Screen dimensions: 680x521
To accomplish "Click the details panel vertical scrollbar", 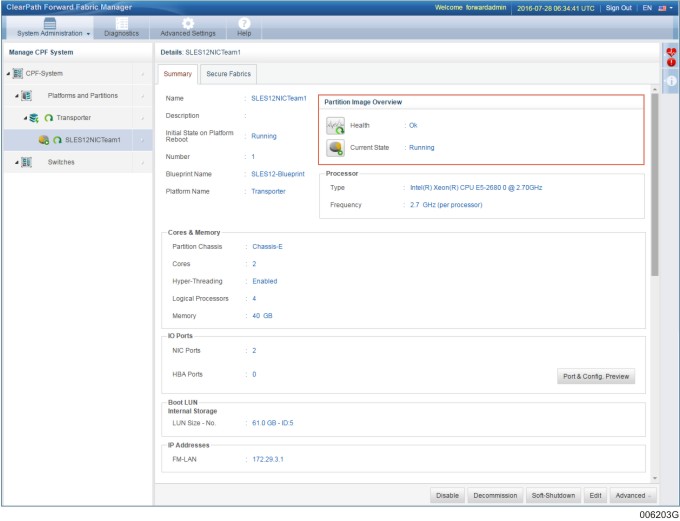I will 655,190.
